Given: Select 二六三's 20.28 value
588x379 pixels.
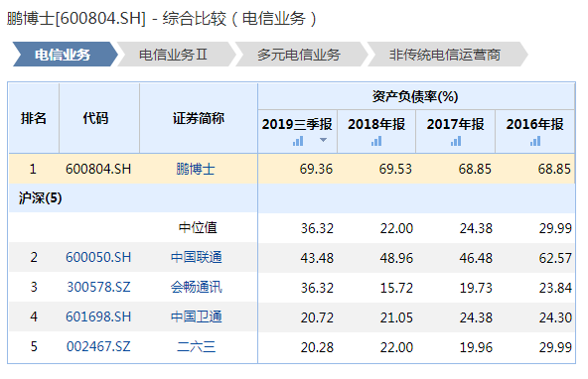Looking at the screenshot, I should tap(317, 347).
